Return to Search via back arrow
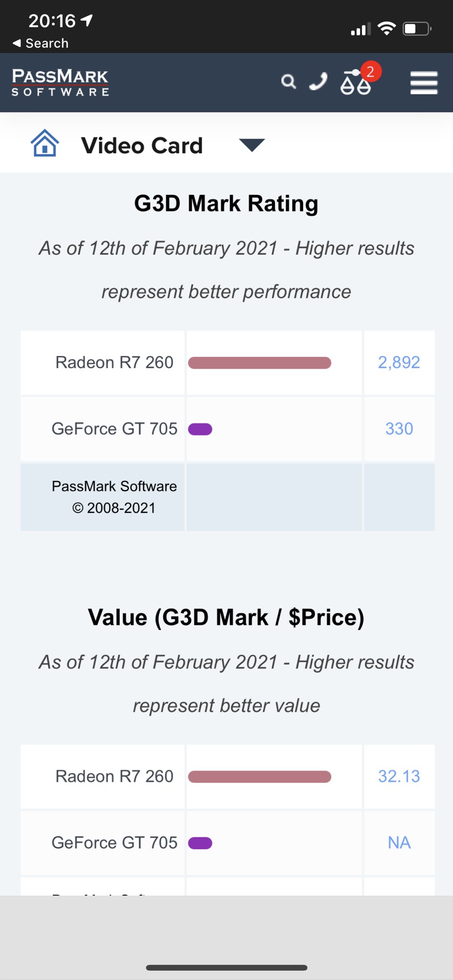 pos(40,43)
